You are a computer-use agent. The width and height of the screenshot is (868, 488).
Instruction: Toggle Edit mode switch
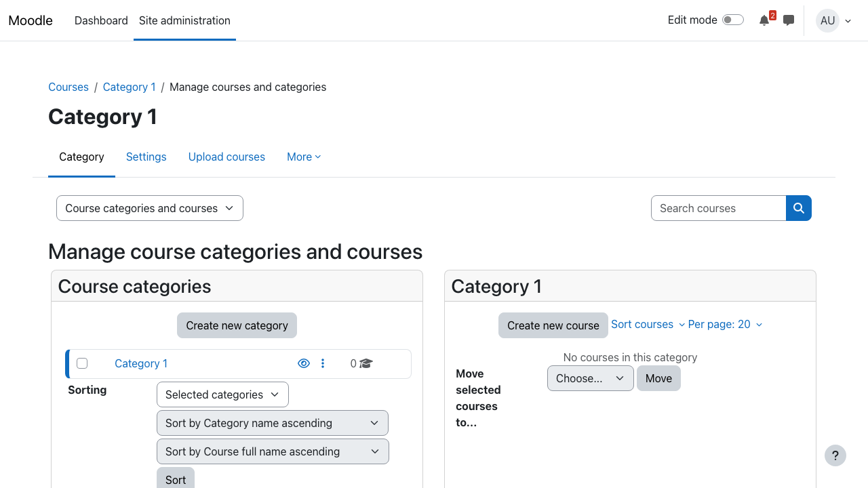[x=733, y=20]
